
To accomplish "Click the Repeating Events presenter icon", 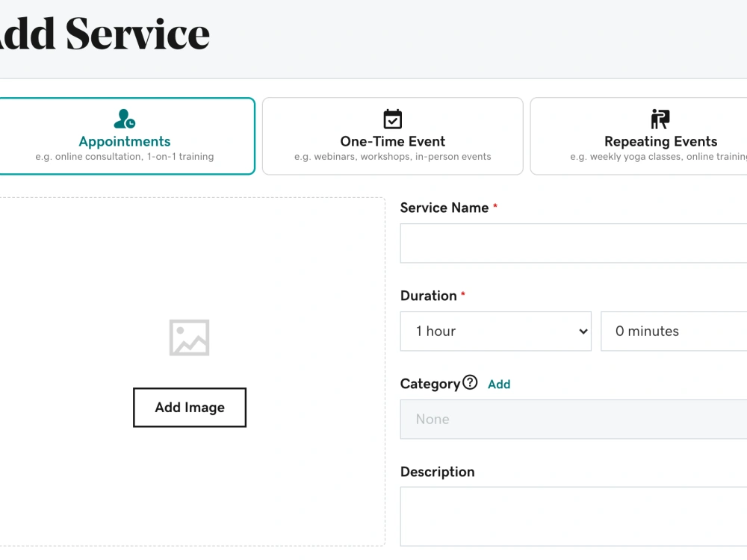I will click(660, 119).
